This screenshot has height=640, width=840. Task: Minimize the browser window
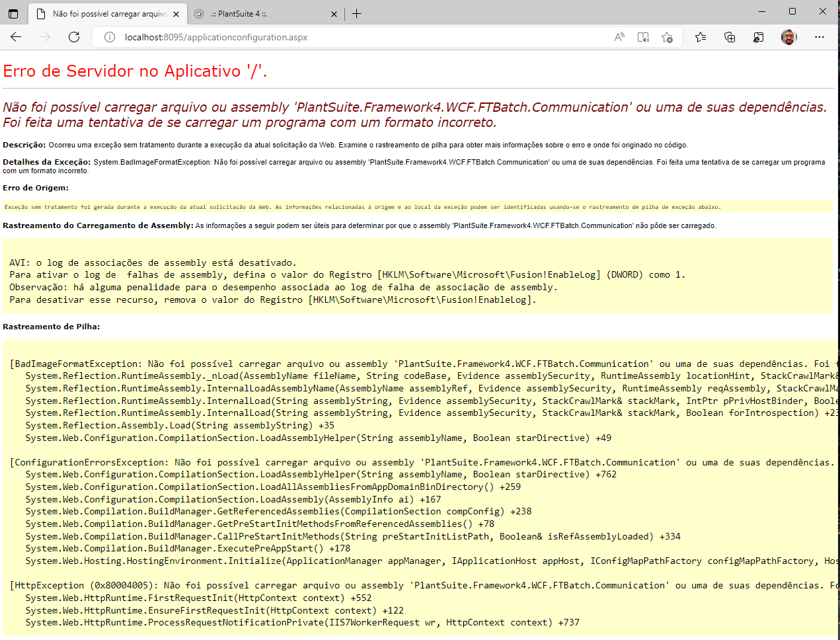pos(763,11)
